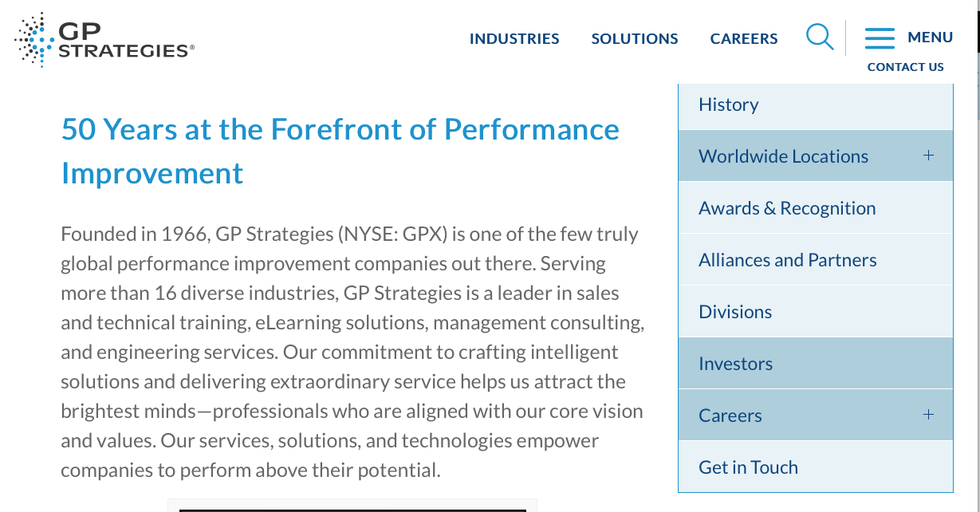Select History in the sidebar
980x512 pixels.
click(x=728, y=104)
